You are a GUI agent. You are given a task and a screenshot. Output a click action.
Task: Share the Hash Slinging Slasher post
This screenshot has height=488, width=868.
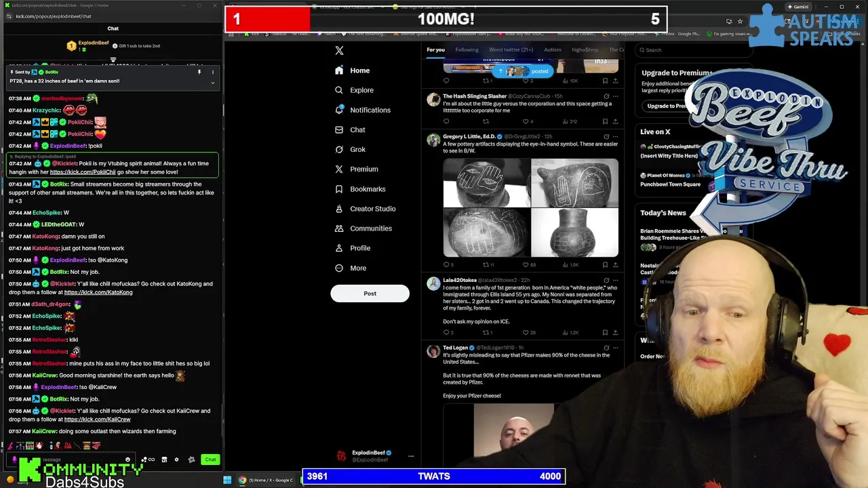click(615, 121)
